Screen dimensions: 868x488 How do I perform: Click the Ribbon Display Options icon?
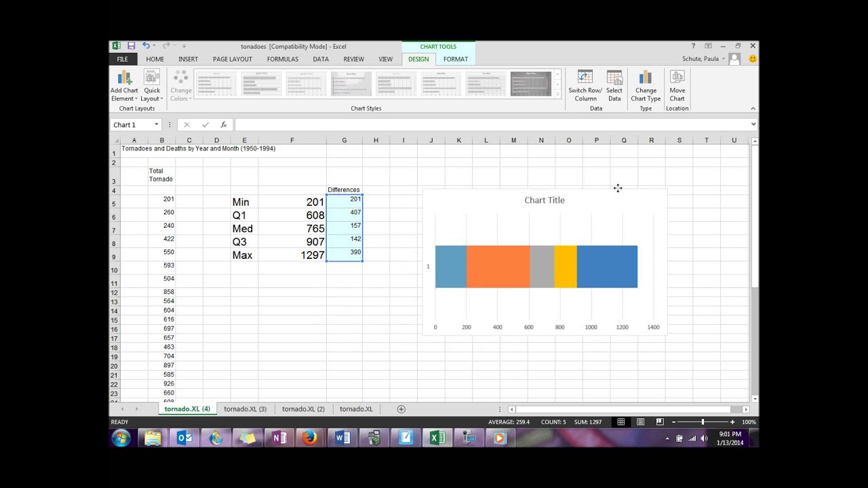click(708, 45)
